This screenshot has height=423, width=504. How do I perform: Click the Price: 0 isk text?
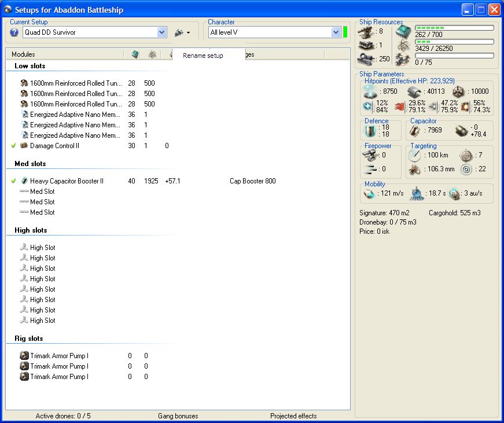tap(374, 231)
